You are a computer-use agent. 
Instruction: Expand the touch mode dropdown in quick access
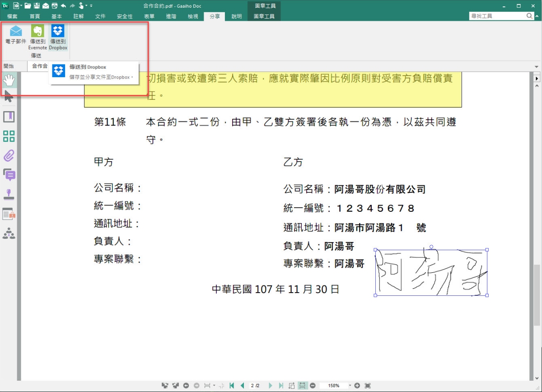click(87, 6)
